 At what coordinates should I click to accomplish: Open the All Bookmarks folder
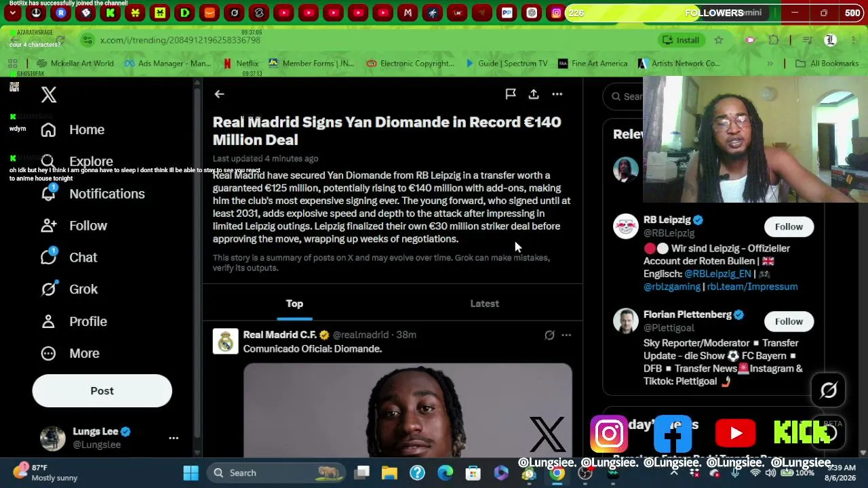click(x=827, y=64)
